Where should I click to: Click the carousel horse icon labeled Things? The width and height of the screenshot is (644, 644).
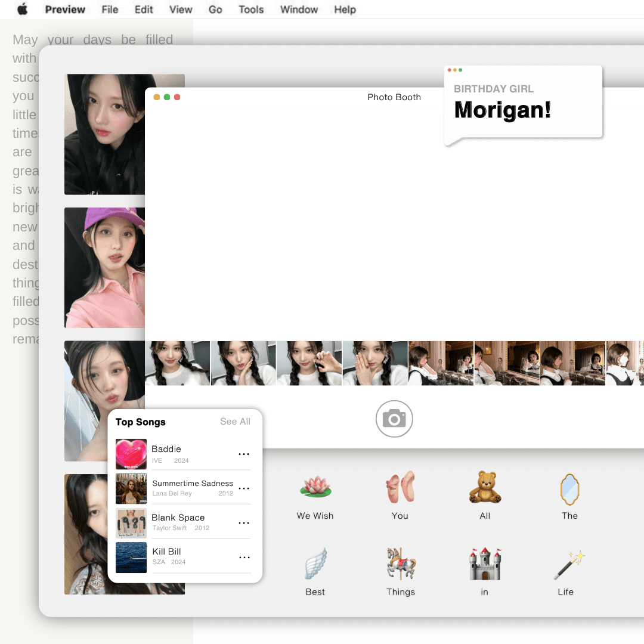(x=401, y=563)
